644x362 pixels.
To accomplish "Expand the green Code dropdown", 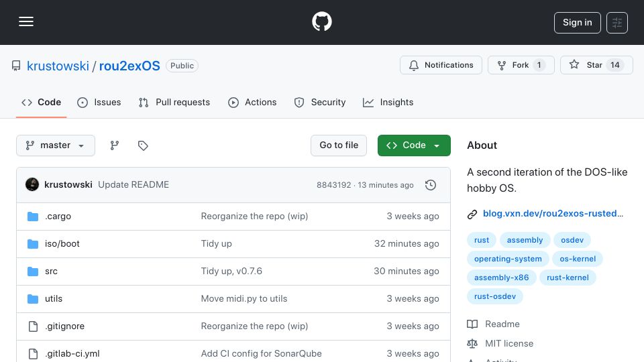I will tap(414, 145).
